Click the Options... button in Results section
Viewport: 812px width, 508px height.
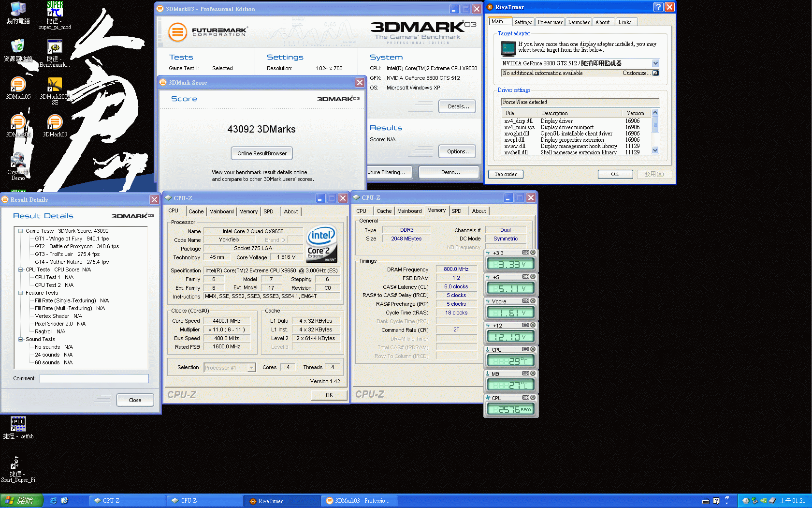pyautogui.click(x=457, y=151)
